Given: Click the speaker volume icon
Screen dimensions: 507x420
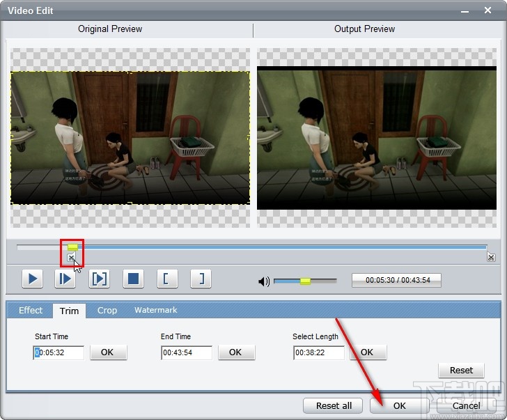Looking at the screenshot, I should coord(264,281).
